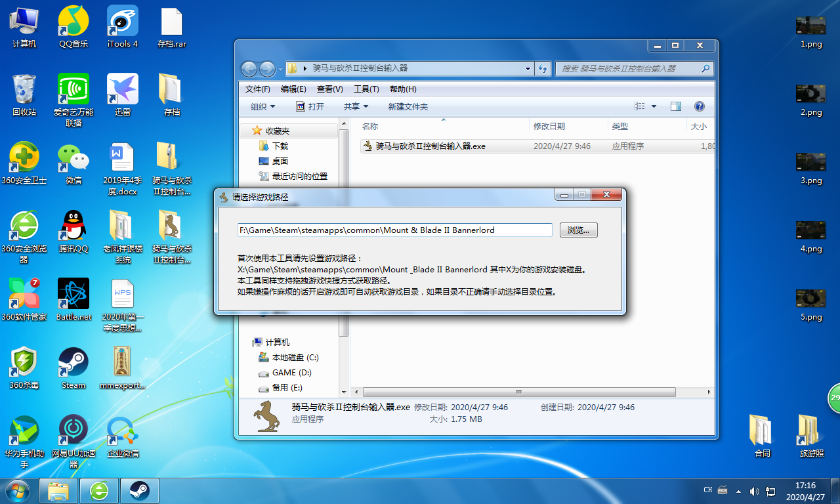The height and width of the screenshot is (504, 840).
Task: Open the 老凤祥银楼系统 folder
Action: click(x=123, y=236)
